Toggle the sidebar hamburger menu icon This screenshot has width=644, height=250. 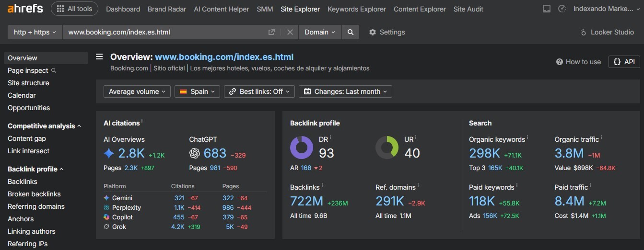point(99,57)
